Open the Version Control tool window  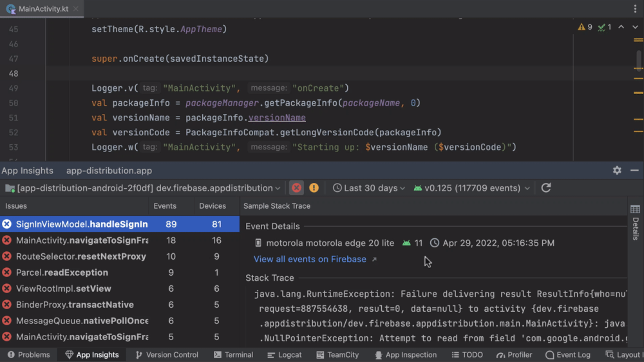166,355
